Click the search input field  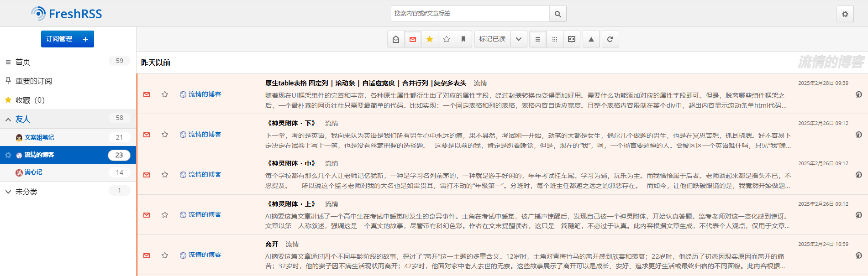point(470,14)
